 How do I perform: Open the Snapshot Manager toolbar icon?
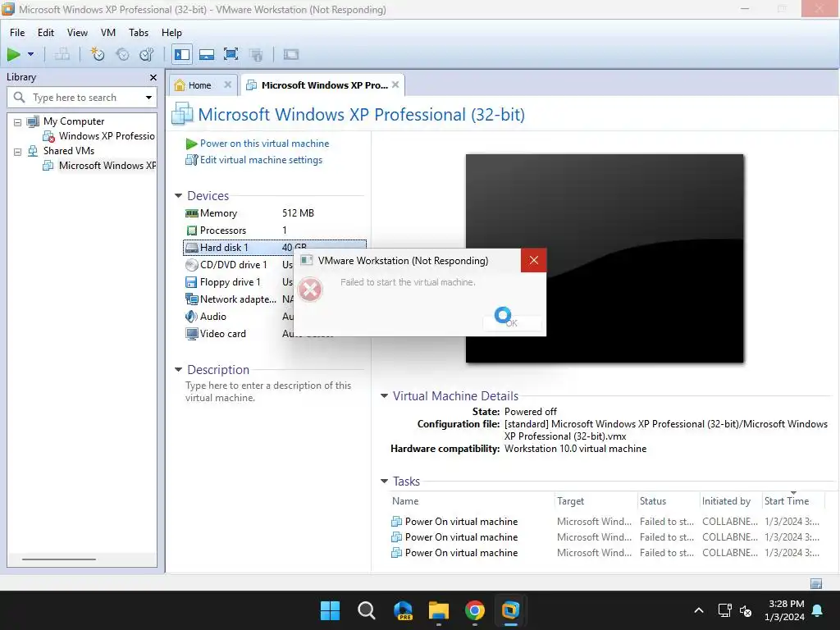pyautogui.click(x=146, y=54)
